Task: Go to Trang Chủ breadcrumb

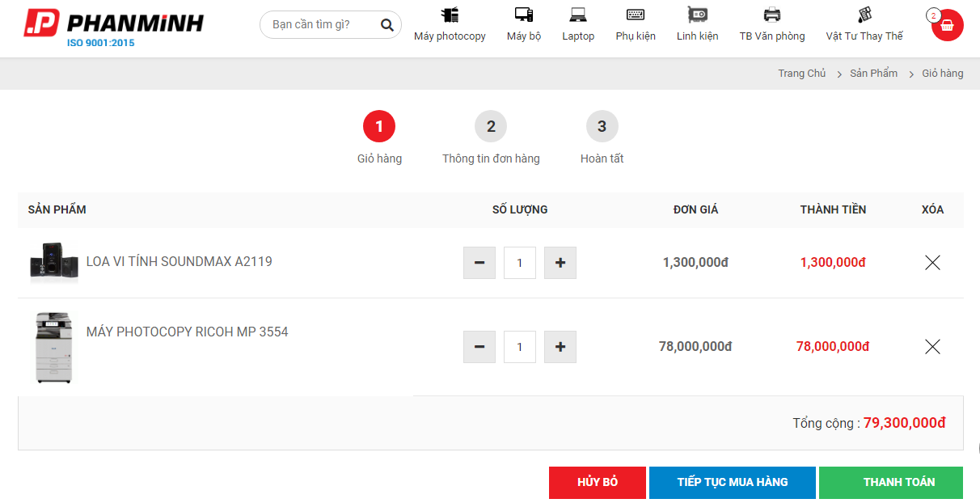Action: tap(802, 74)
